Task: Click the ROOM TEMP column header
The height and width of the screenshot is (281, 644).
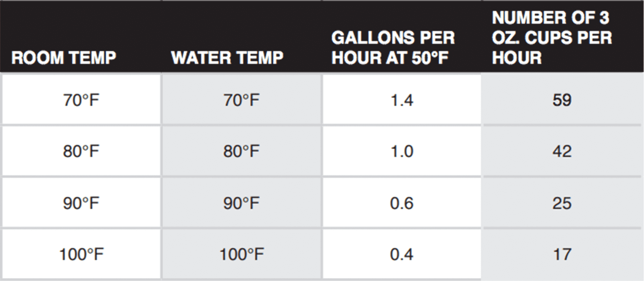Action: (x=64, y=58)
